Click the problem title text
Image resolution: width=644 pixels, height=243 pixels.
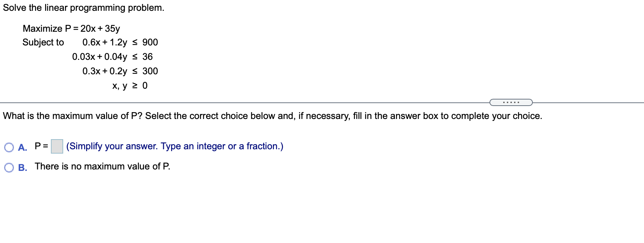click(x=82, y=8)
